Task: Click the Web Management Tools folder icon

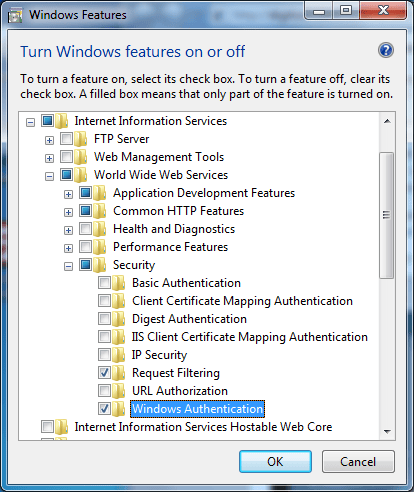Action: 81,157
